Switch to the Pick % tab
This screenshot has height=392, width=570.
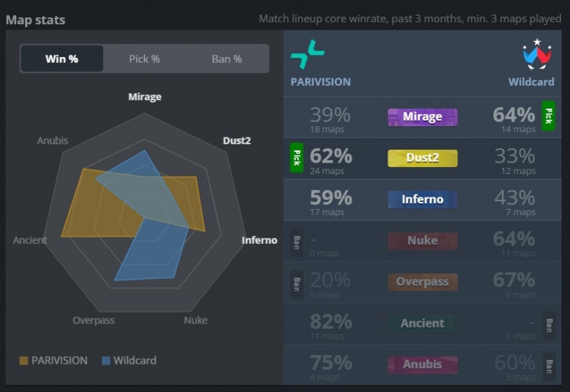point(144,58)
